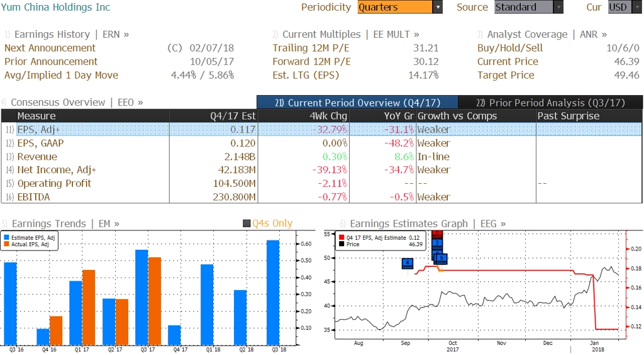Click the Target Price value 49.46

(627, 75)
